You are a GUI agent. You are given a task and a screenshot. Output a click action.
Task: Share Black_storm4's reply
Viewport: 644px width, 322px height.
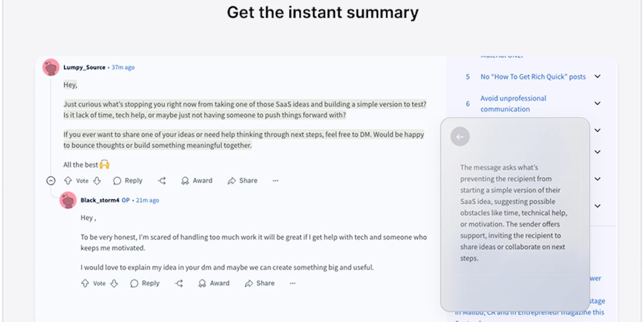click(259, 283)
